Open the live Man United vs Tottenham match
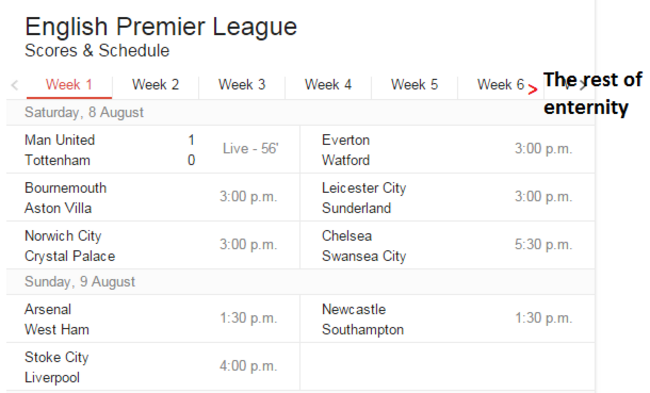This screenshot has height=393, width=650. 153,150
